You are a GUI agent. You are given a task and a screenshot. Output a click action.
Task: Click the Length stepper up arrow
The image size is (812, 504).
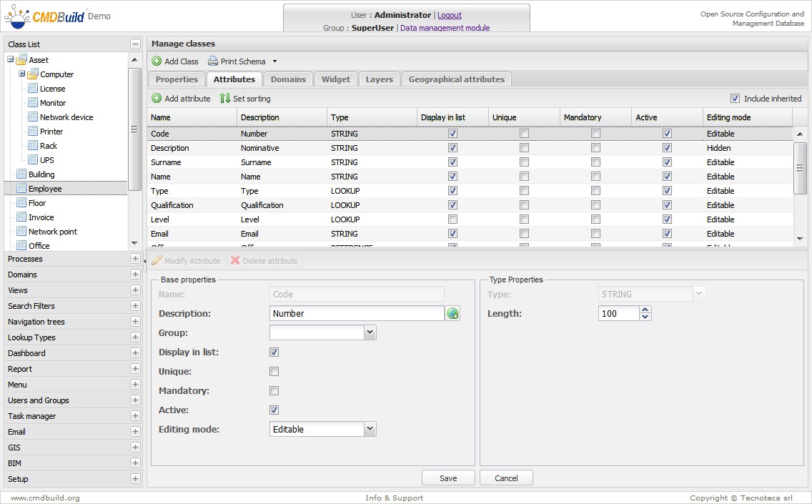coord(645,310)
